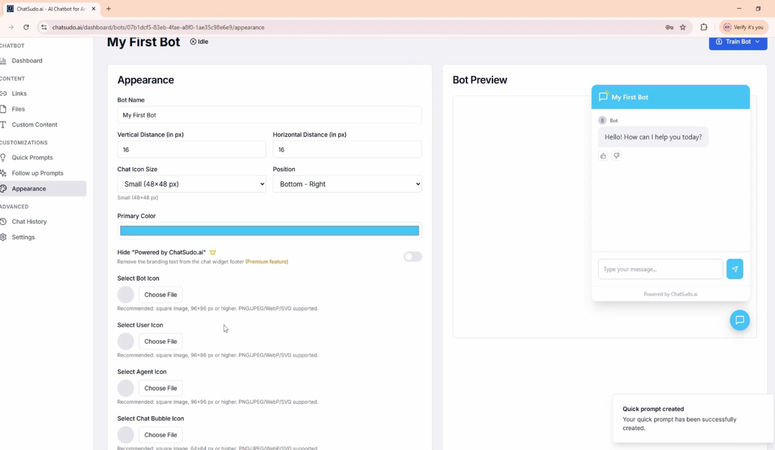Screen dimensions: 775x450
Task: Open Follow up Prompts section
Action: pyautogui.click(x=37, y=173)
